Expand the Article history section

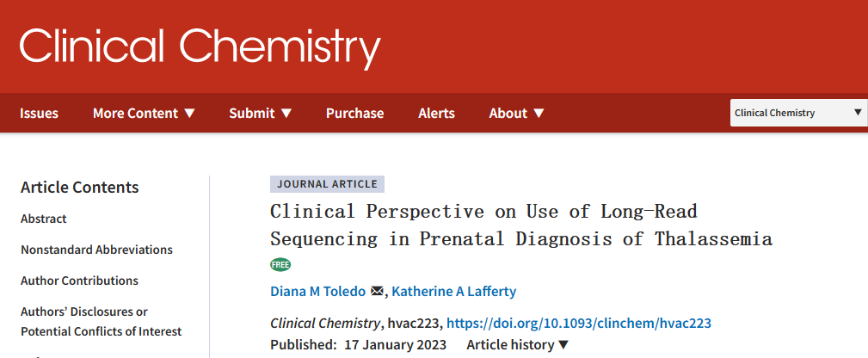tap(517, 345)
